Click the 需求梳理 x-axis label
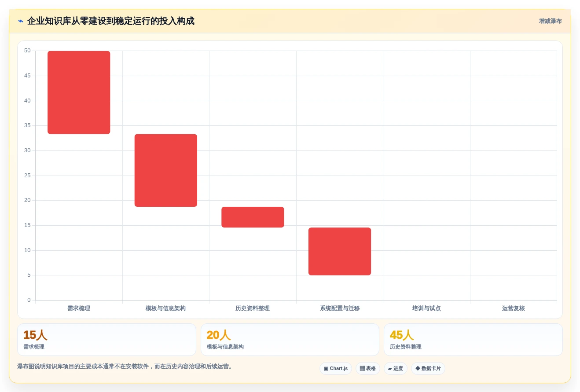 [x=79, y=308]
